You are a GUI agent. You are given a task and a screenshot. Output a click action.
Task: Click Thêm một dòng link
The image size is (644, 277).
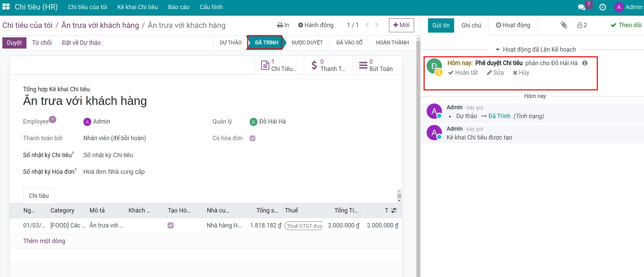coord(44,241)
